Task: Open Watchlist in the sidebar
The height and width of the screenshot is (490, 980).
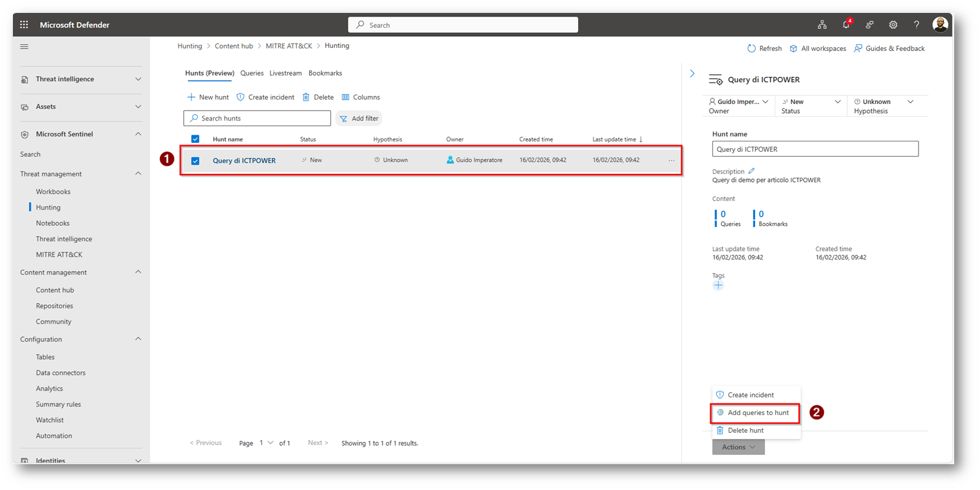Action: (x=50, y=420)
